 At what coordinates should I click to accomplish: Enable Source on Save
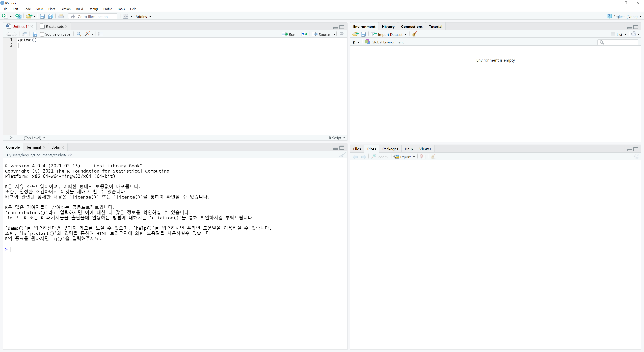42,34
